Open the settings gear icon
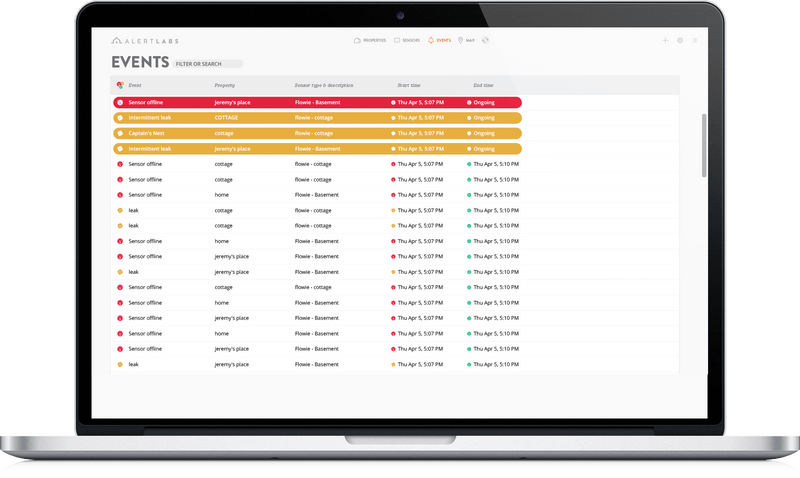The height and width of the screenshot is (478, 800). 680,40
